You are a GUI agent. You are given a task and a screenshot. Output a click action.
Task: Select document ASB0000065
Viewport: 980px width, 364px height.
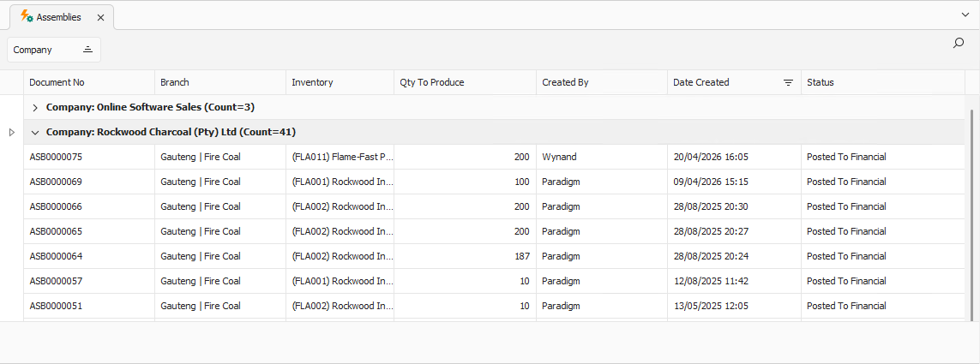point(56,231)
